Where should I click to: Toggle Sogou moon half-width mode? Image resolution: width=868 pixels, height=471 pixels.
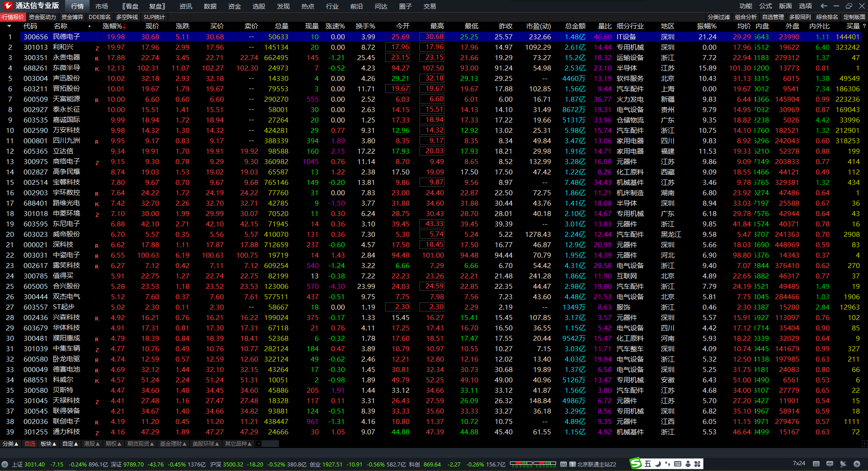658,464
